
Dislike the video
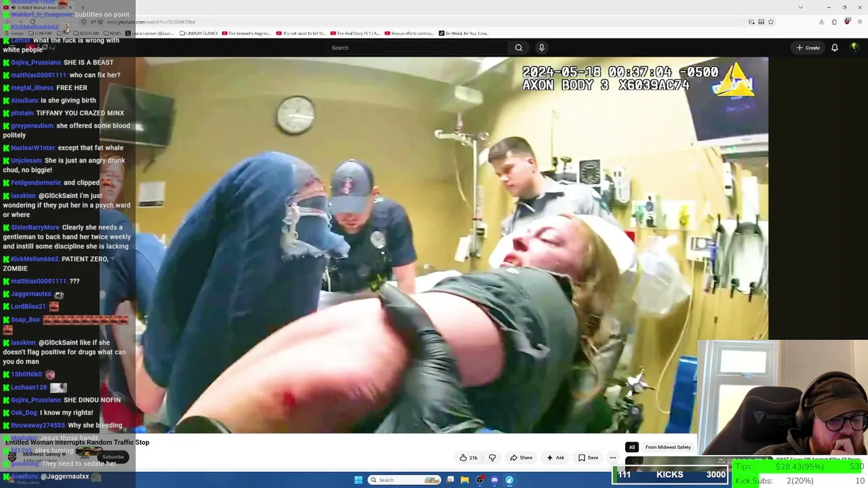493,457
